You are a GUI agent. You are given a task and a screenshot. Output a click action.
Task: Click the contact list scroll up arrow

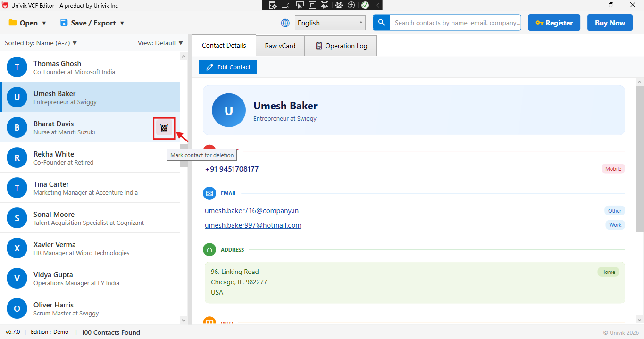point(184,56)
